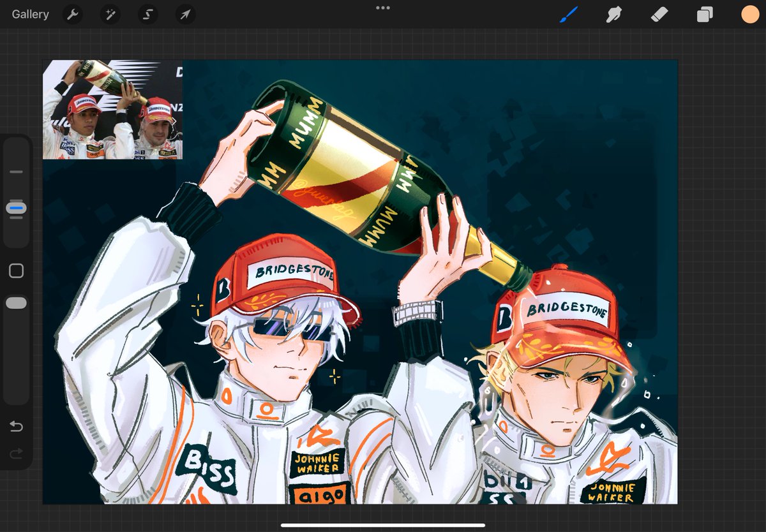This screenshot has height=532, width=766.
Task: Select the Smudge tool
Action: point(613,15)
